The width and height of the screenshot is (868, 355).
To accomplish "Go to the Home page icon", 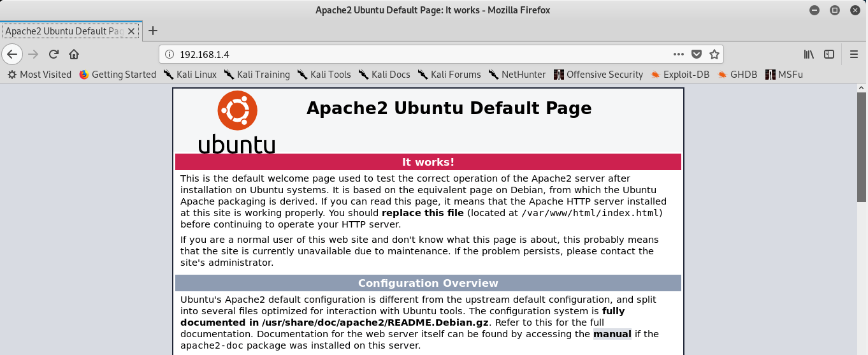I will [74, 54].
